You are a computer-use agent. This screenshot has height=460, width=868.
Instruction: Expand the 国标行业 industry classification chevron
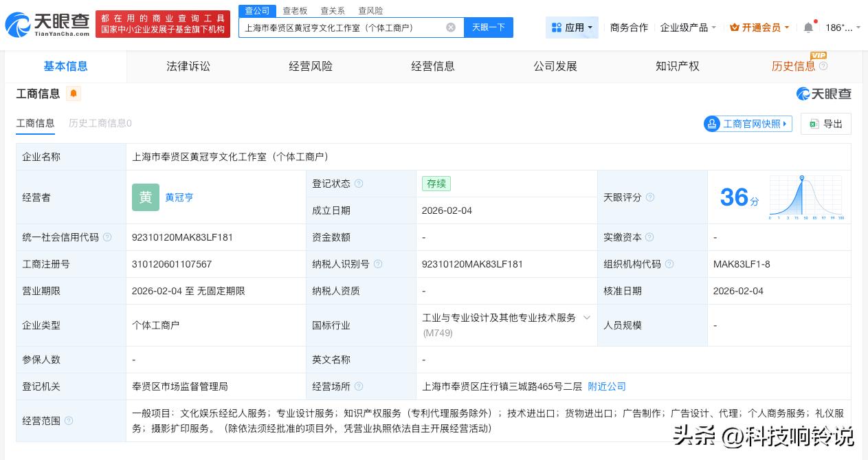pyautogui.click(x=587, y=318)
